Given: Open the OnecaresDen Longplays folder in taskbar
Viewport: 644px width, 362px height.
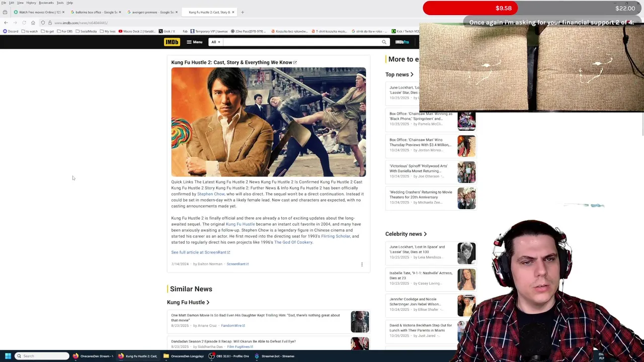Looking at the screenshot, I should [x=183, y=356].
